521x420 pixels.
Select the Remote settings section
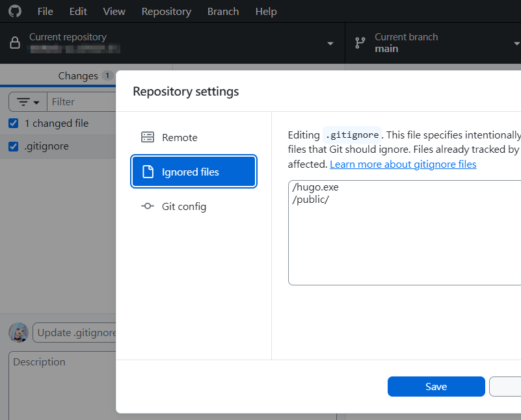coord(179,137)
